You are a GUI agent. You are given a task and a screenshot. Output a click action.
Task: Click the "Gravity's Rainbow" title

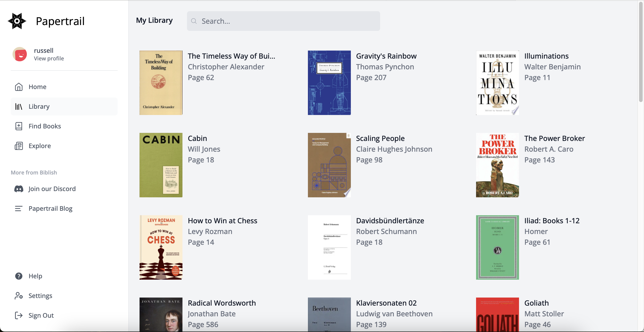[386, 56]
